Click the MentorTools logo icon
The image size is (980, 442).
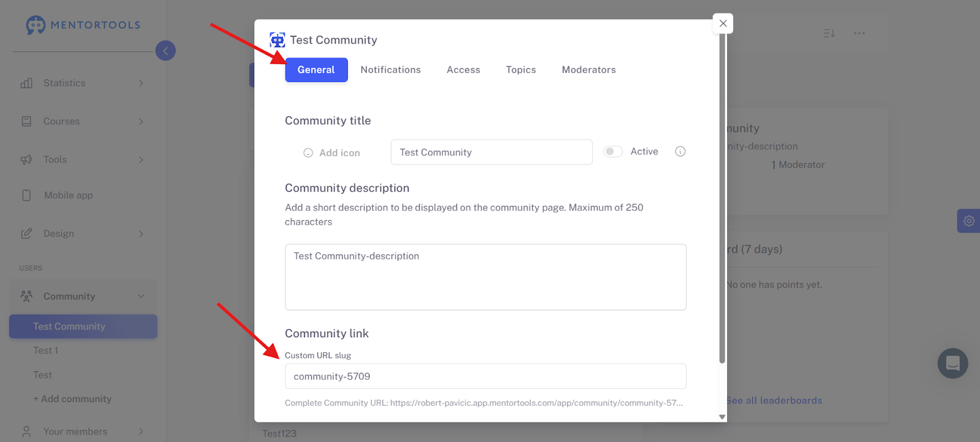[x=36, y=25]
